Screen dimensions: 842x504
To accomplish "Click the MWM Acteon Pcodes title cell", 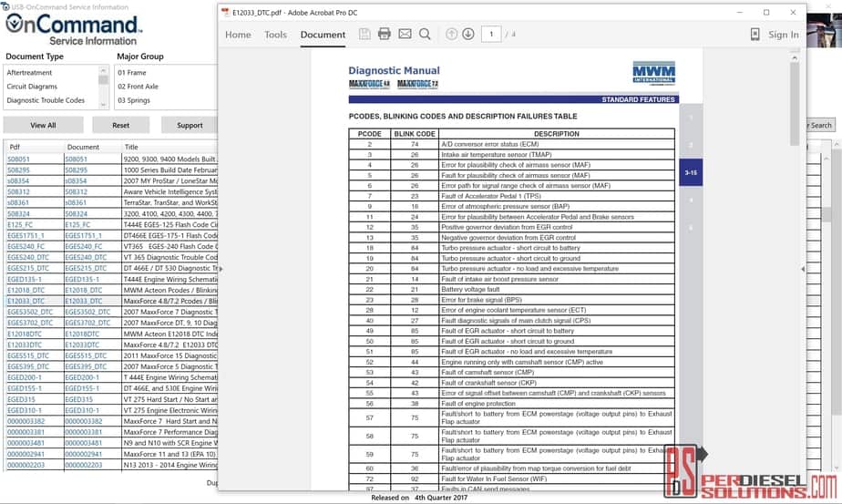I will pos(170,290).
